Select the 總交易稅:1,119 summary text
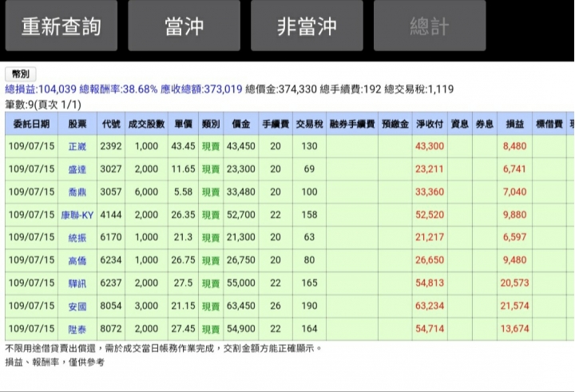The image size is (575, 392). (x=419, y=89)
